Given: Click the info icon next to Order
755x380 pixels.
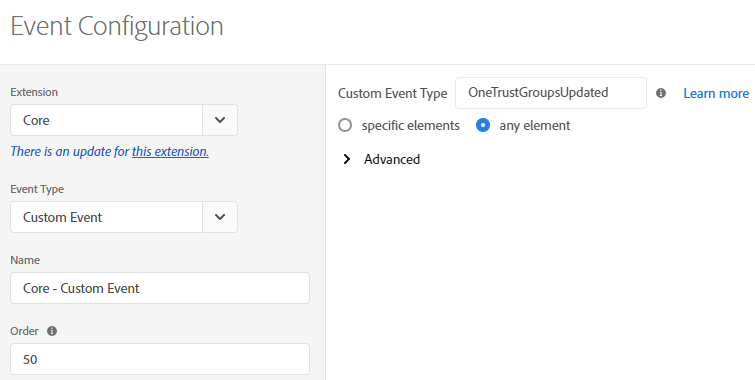Looking at the screenshot, I should pos(52,331).
